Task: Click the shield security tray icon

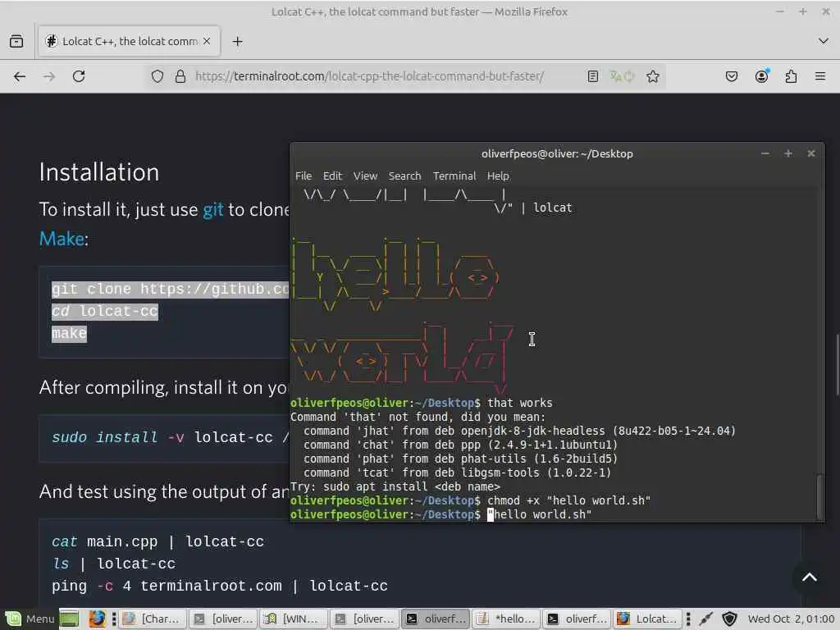Action: pos(729,619)
